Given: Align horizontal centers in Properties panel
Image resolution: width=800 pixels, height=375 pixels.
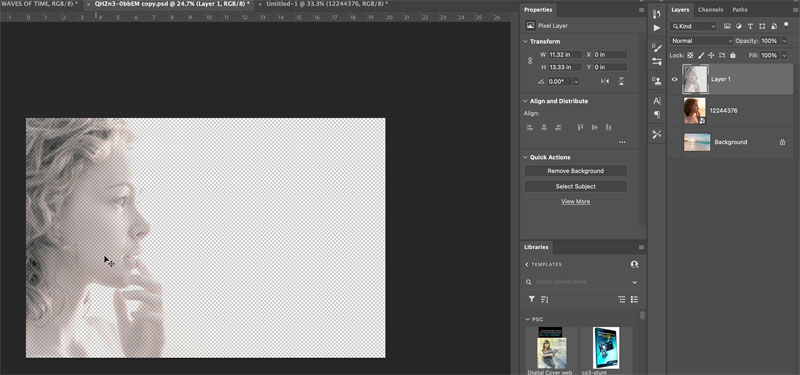Looking at the screenshot, I should tap(544, 128).
